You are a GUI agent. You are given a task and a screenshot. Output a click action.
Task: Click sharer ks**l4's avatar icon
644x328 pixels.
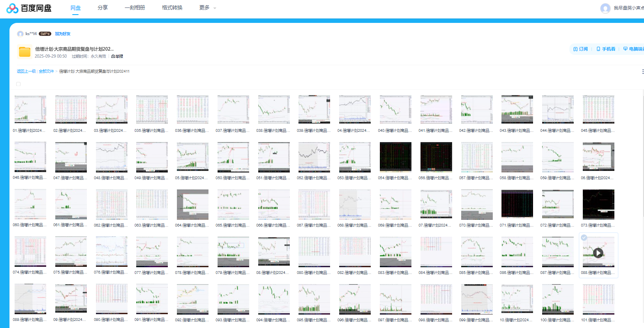point(20,34)
